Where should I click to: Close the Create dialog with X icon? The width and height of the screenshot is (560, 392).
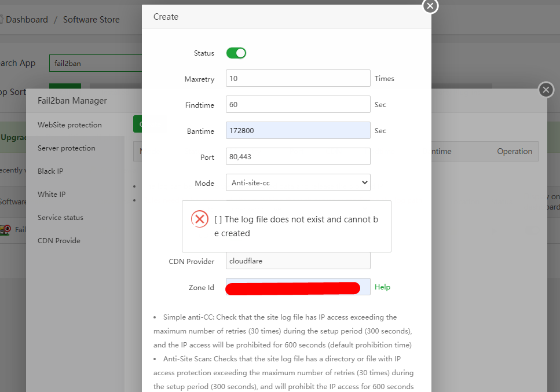click(x=430, y=6)
